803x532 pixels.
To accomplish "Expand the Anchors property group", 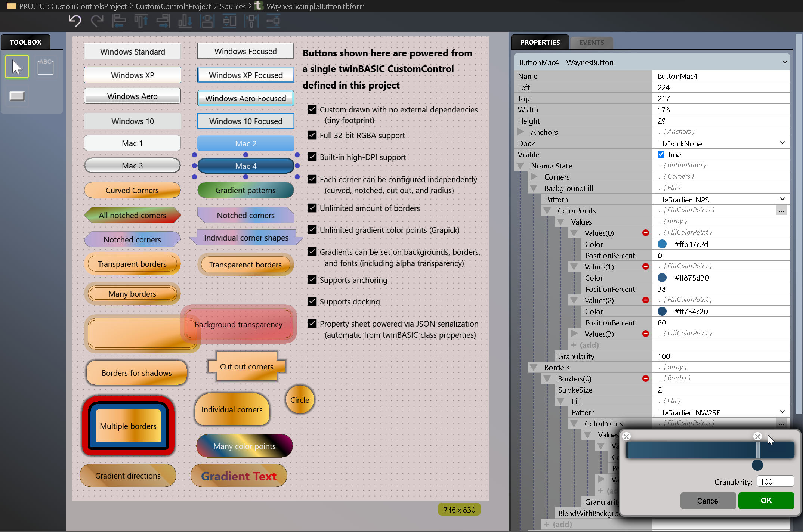I will pos(521,132).
